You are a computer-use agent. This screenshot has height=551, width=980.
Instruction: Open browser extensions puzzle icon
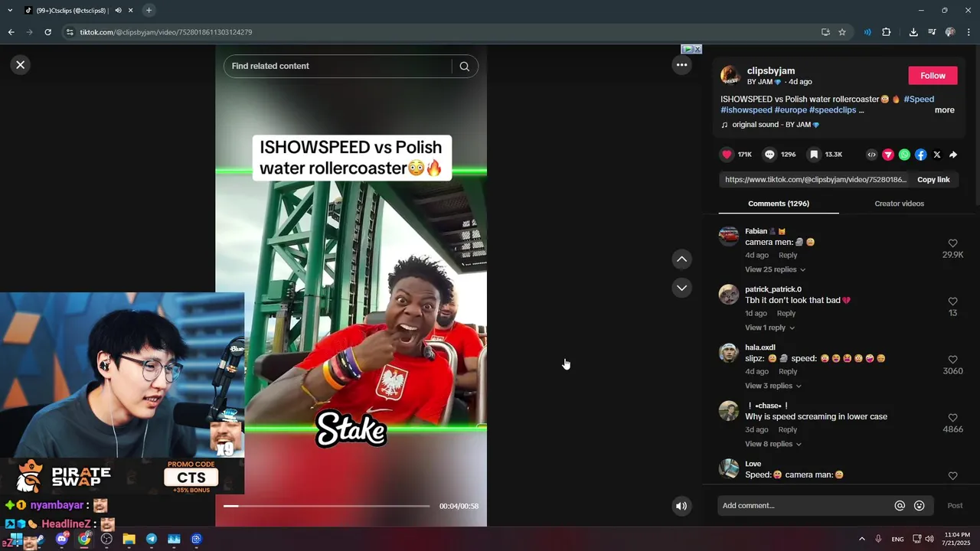pos(887,32)
